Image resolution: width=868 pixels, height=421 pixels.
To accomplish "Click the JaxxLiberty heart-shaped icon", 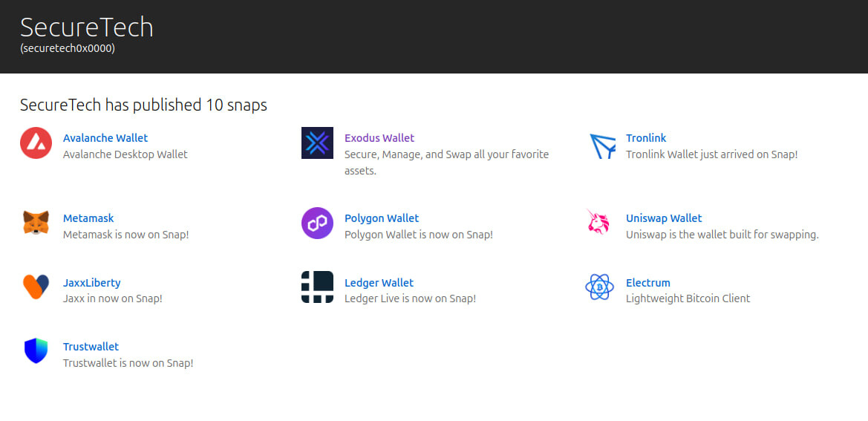I will click(x=36, y=287).
